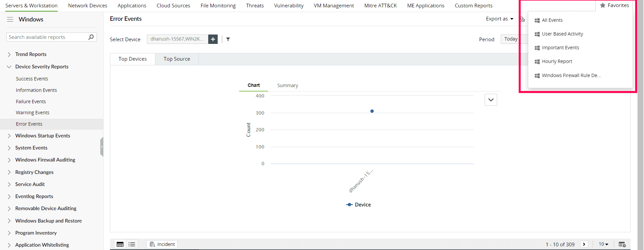Switch to table grid view
Viewport: 644px width, 250px height.
tap(120, 244)
